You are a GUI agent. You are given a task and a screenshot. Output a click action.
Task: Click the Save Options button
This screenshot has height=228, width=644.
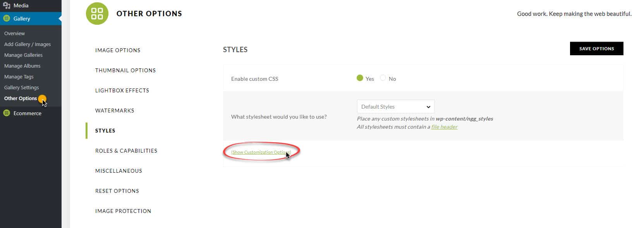[596, 49]
